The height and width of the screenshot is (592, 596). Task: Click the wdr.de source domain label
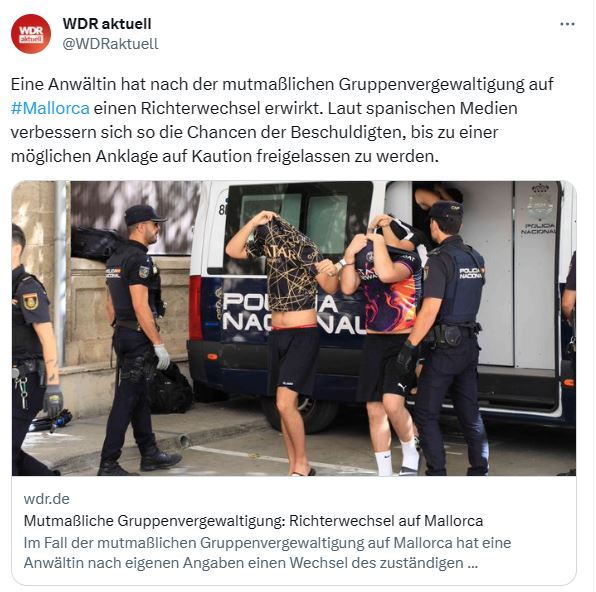click(x=47, y=498)
